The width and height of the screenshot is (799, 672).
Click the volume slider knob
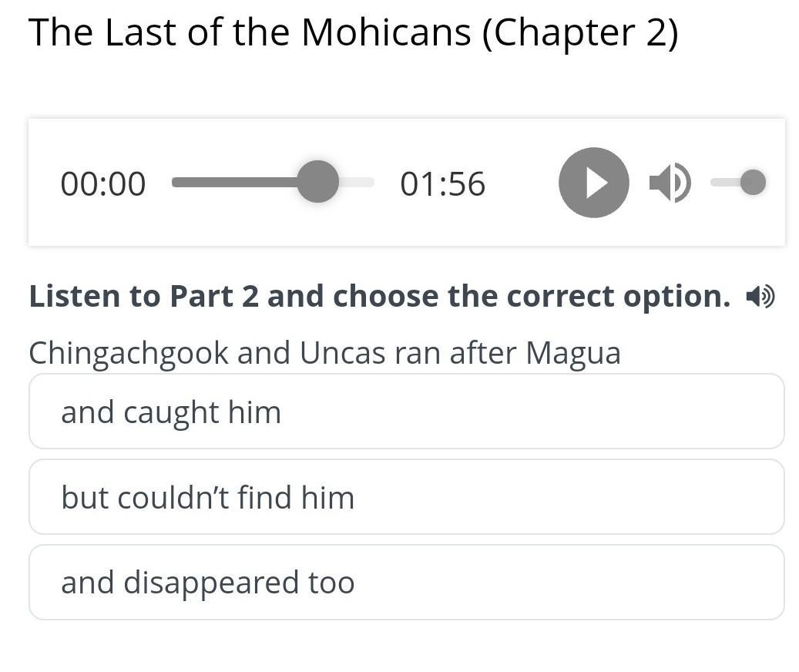[752, 183]
